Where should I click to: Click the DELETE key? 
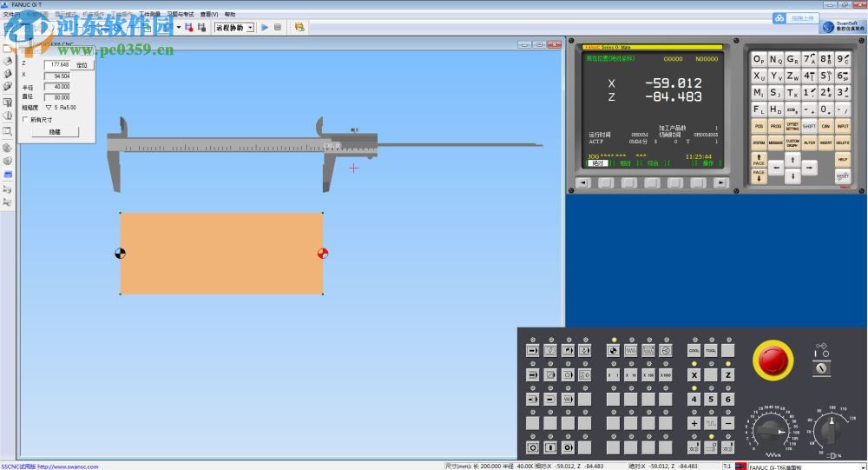click(x=843, y=143)
